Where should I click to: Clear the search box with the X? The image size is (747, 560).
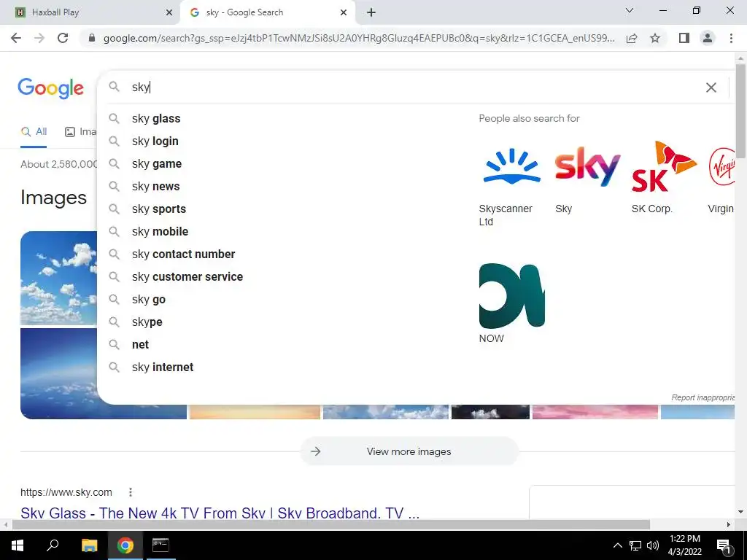(x=711, y=87)
